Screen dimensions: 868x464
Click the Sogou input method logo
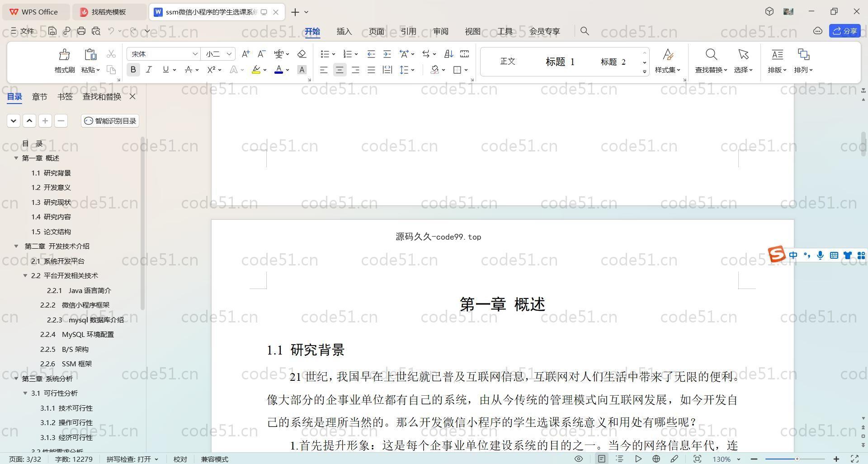tap(777, 254)
